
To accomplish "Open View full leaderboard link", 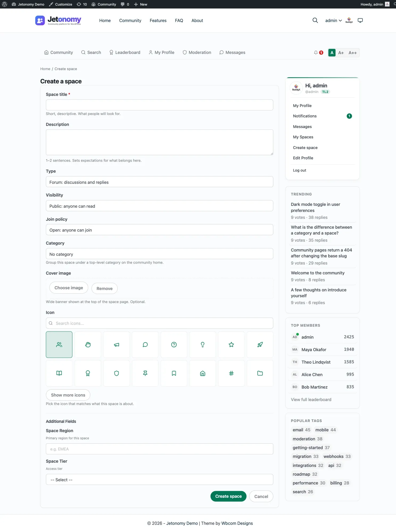I will click(311, 399).
